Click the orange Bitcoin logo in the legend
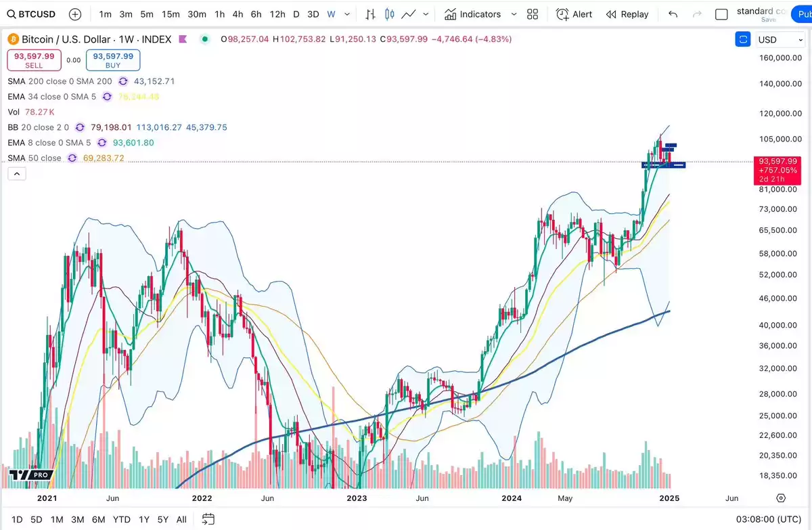Screen dimensions: 812x530 12,39
